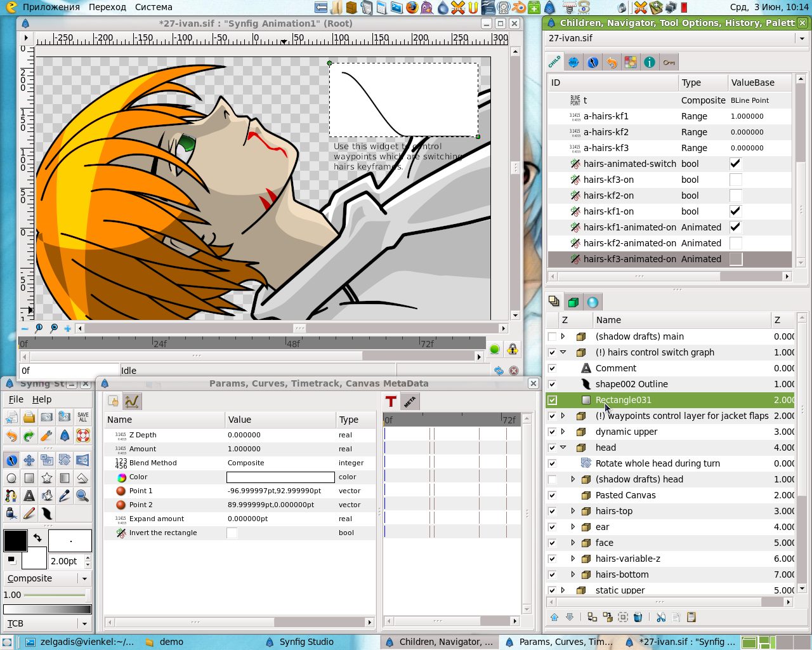Toggle the hairs-kf2-animated-on checkbox
This screenshot has height=650, width=812.
coord(735,243)
